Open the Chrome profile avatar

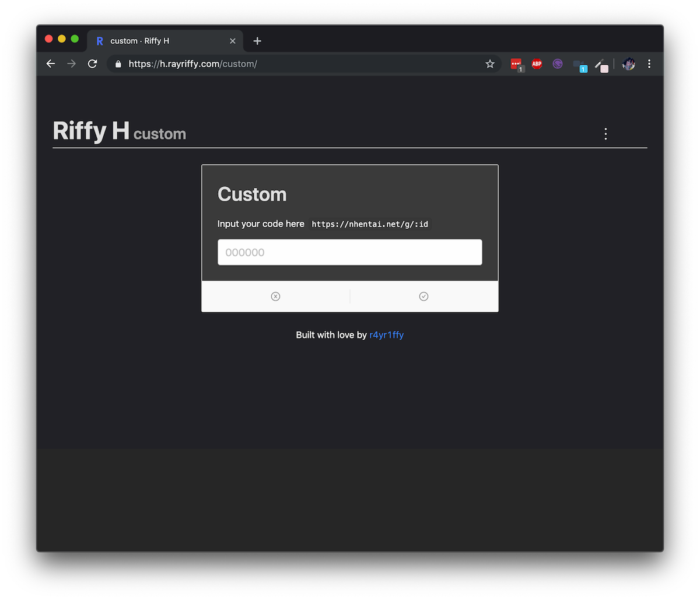[x=629, y=64]
